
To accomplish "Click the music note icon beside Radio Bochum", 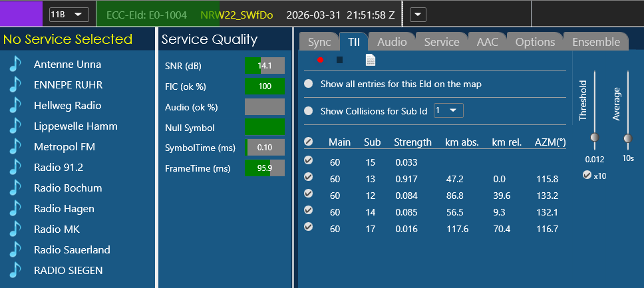I will coord(15,188).
